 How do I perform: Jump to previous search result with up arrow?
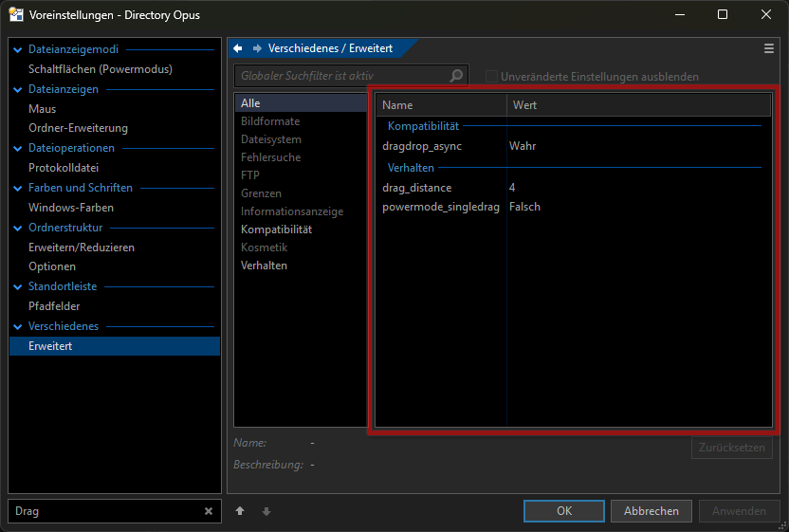coord(240,511)
